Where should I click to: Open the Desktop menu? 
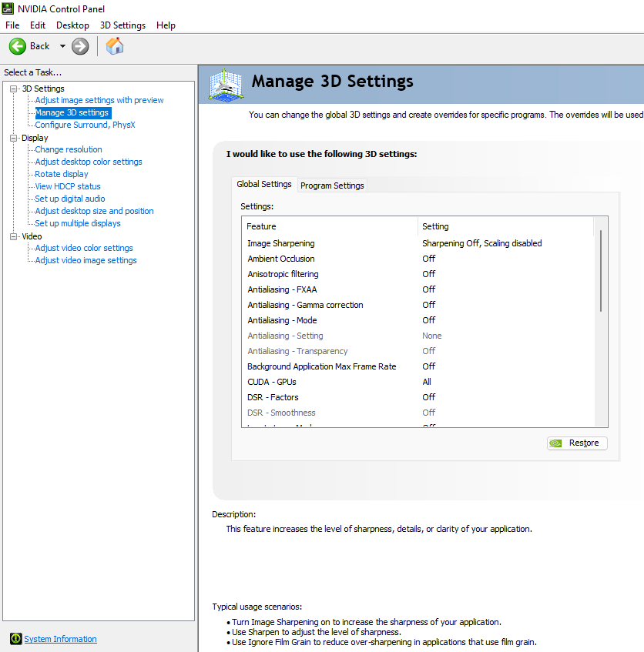(x=73, y=25)
